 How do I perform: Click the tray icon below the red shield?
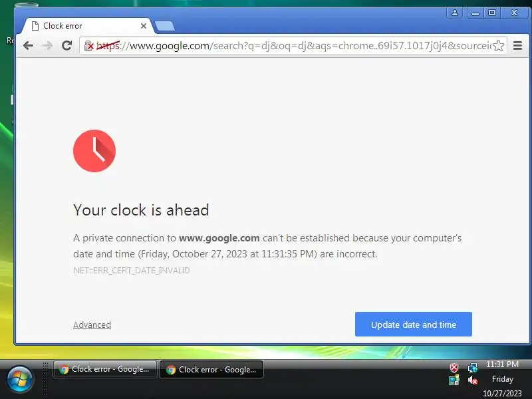(454, 380)
